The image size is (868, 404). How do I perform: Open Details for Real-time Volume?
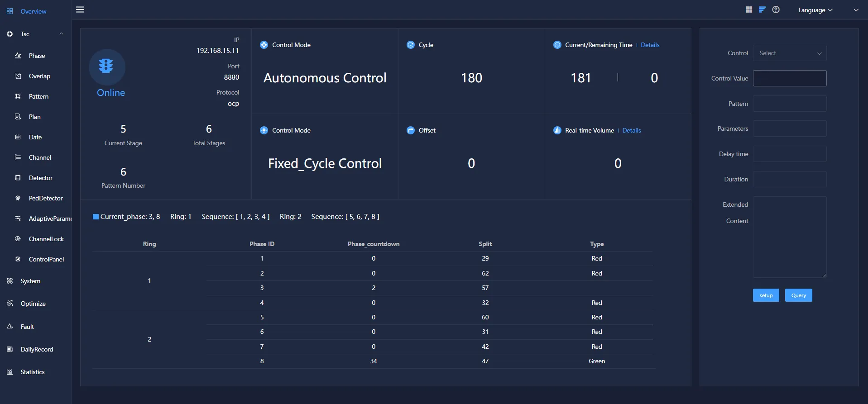pyautogui.click(x=632, y=130)
